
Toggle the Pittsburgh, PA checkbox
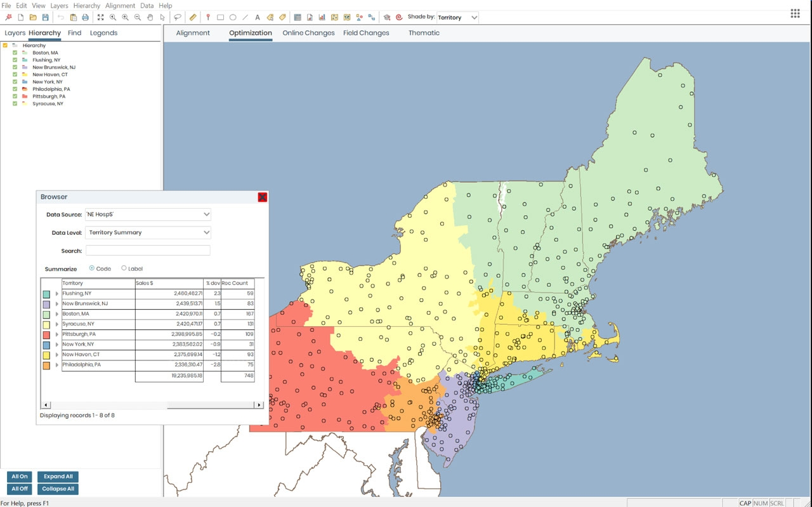point(15,96)
